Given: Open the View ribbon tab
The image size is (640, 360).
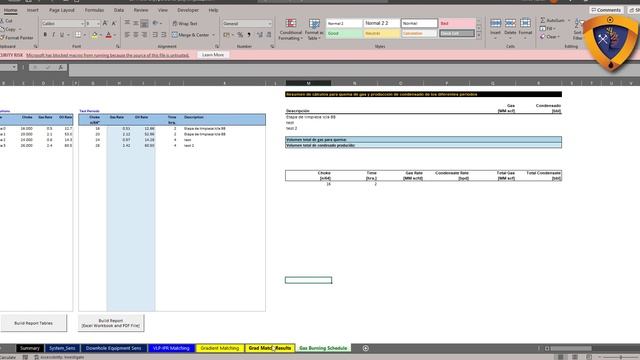Looking at the screenshot, I should (163, 10).
